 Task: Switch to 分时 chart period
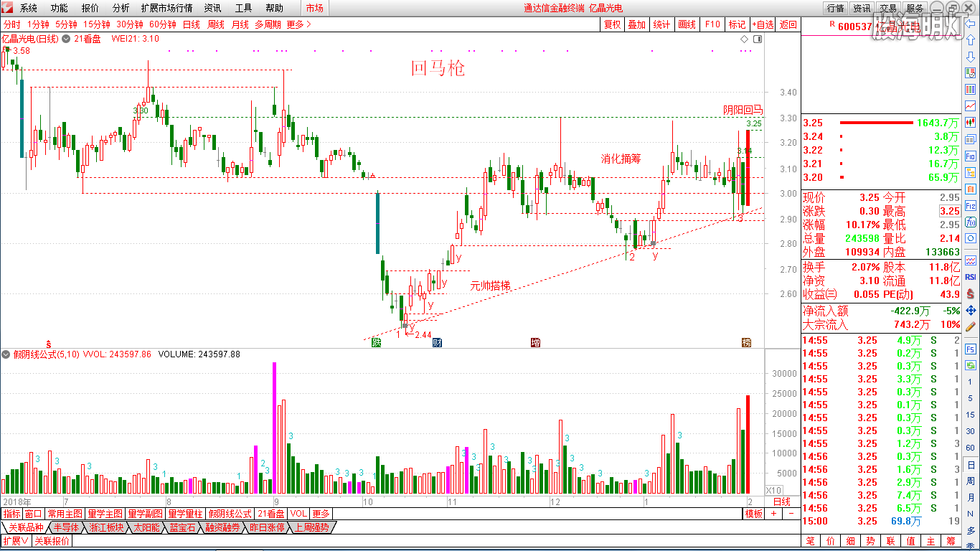(x=11, y=24)
